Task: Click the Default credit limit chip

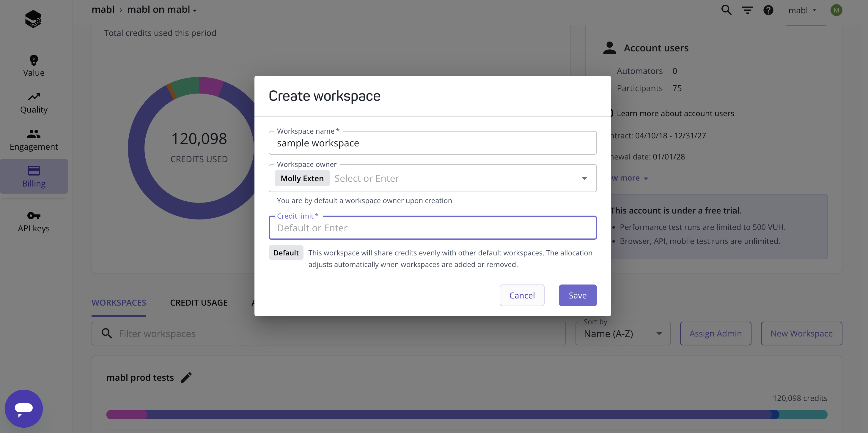Action: tap(286, 252)
